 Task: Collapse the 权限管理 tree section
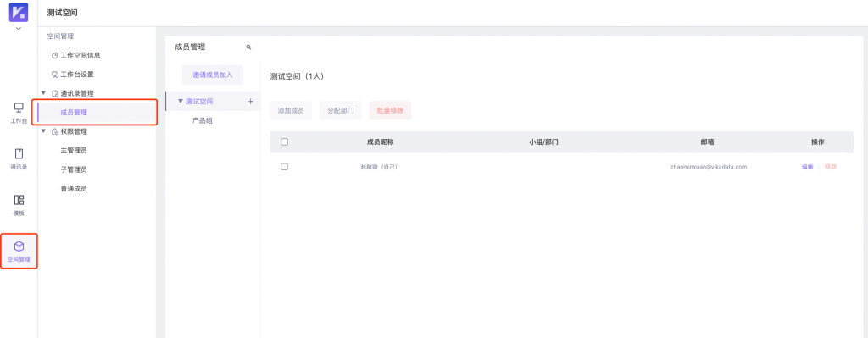click(x=44, y=131)
